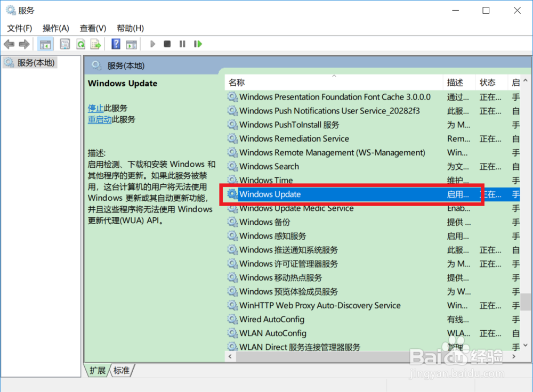
Task: Click 正在... status of WLAN AutoConfig
Action: [x=490, y=333]
